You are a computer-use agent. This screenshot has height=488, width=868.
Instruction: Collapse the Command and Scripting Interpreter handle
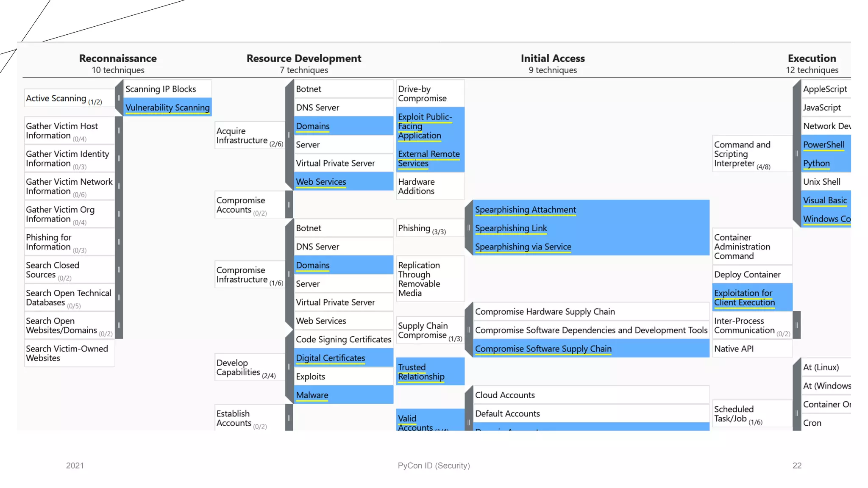(x=796, y=153)
